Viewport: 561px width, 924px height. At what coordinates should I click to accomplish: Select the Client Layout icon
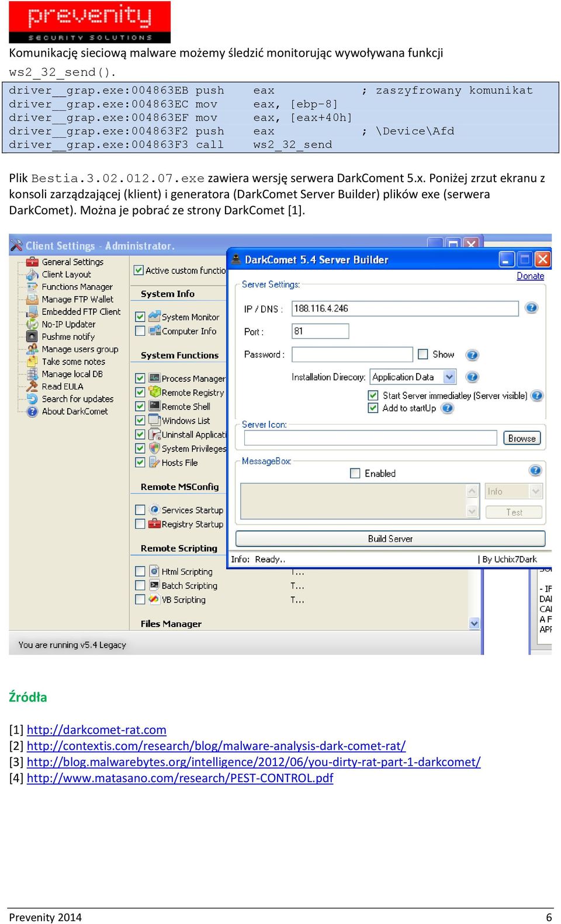32,274
